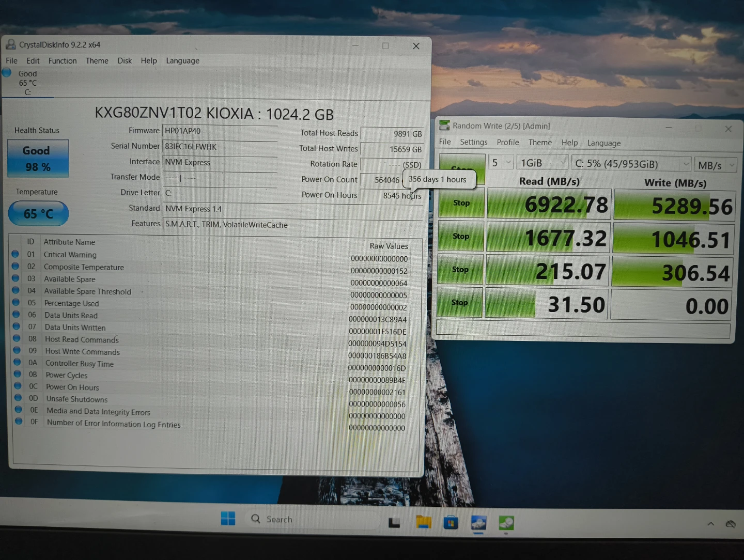
Task: Click the CrystalDiskMark title bar app icon
Action: click(444, 125)
